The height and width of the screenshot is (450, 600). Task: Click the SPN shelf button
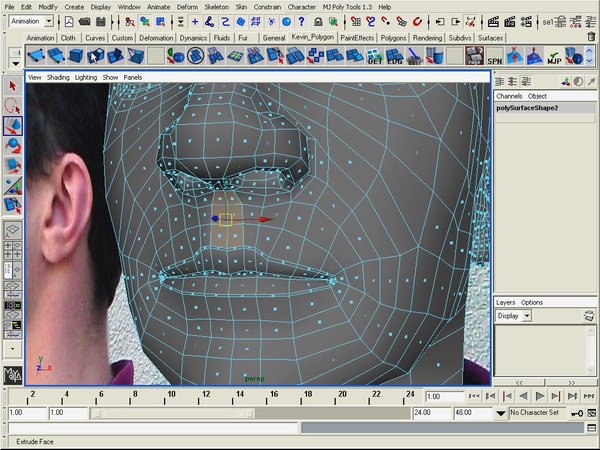click(x=495, y=58)
